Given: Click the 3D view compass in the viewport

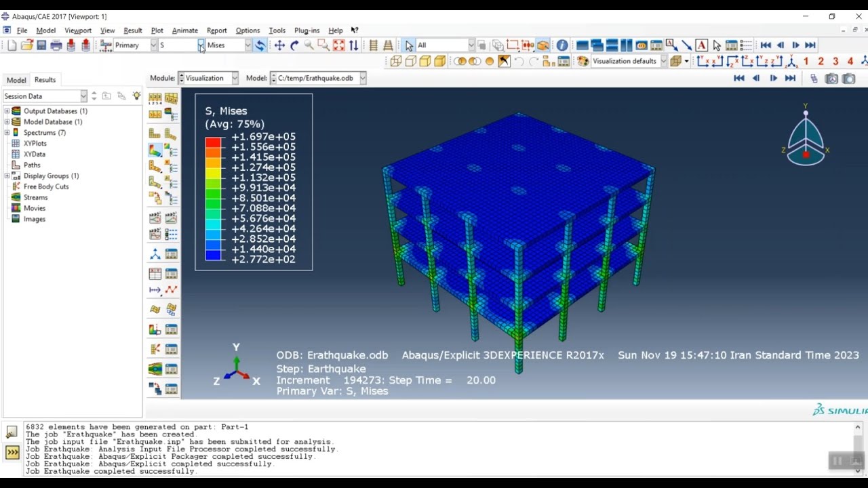Looking at the screenshot, I should click(806, 136).
